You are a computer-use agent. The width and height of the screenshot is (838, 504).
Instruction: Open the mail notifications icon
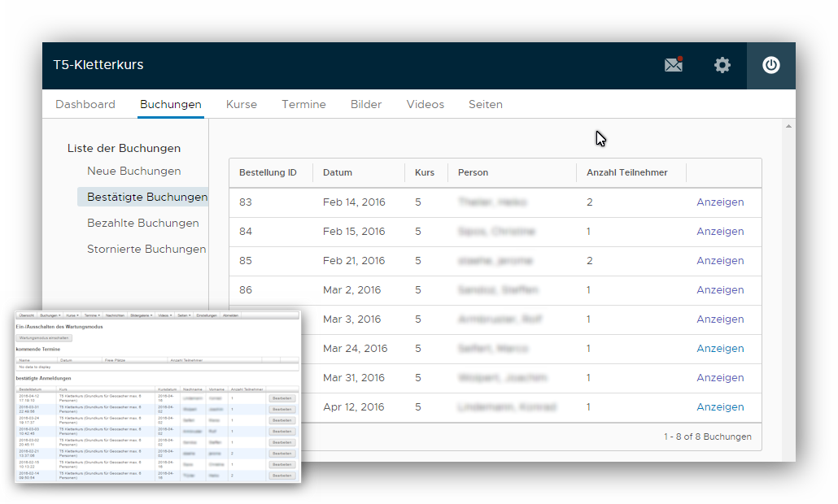pos(674,65)
